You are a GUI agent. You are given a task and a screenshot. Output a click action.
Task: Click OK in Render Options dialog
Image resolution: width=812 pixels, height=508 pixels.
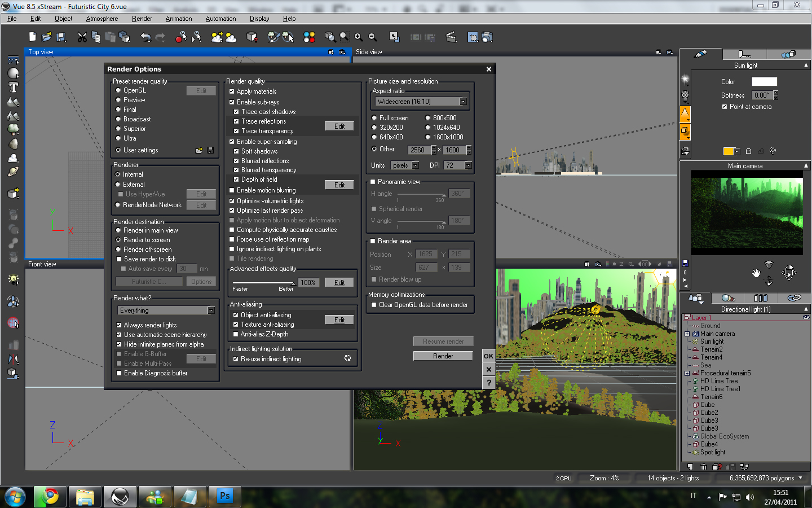coord(488,356)
